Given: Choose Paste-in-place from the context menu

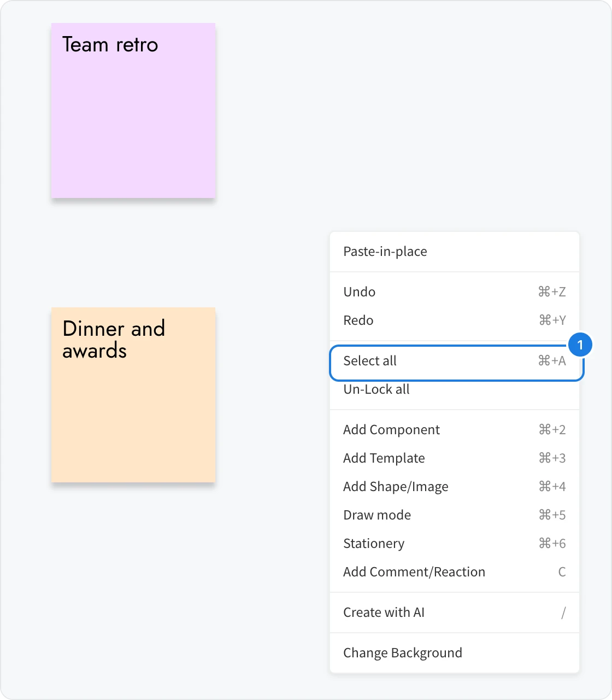Looking at the screenshot, I should (454, 252).
